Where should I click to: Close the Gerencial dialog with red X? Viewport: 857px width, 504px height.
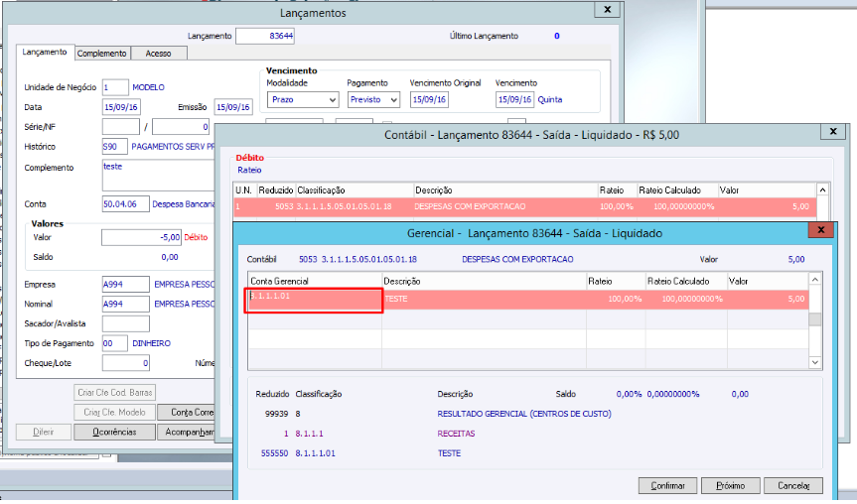pyautogui.click(x=821, y=231)
